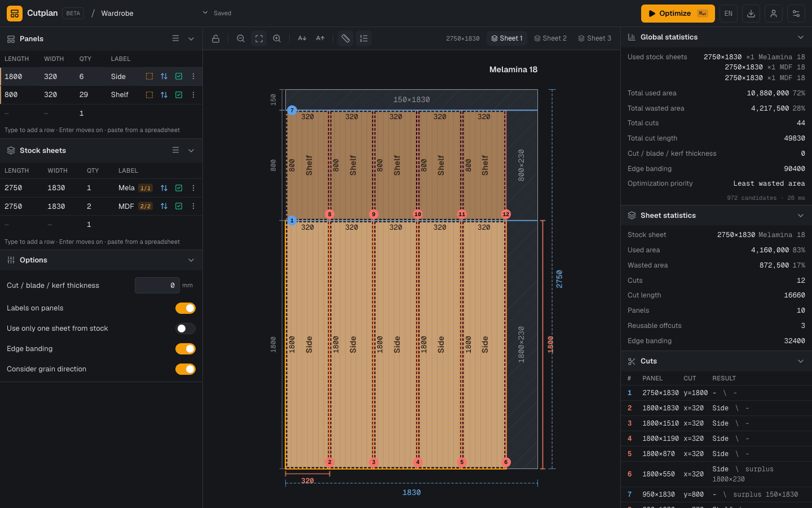Image resolution: width=812 pixels, height=508 pixels.
Task: Uncheck the Side panel enabled checkbox
Action: [x=179, y=76]
